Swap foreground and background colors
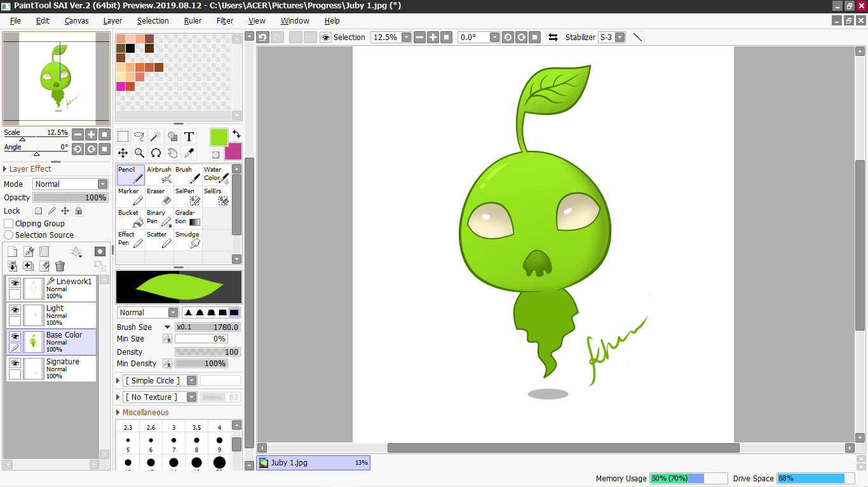The height and width of the screenshot is (487, 868). pos(236,134)
